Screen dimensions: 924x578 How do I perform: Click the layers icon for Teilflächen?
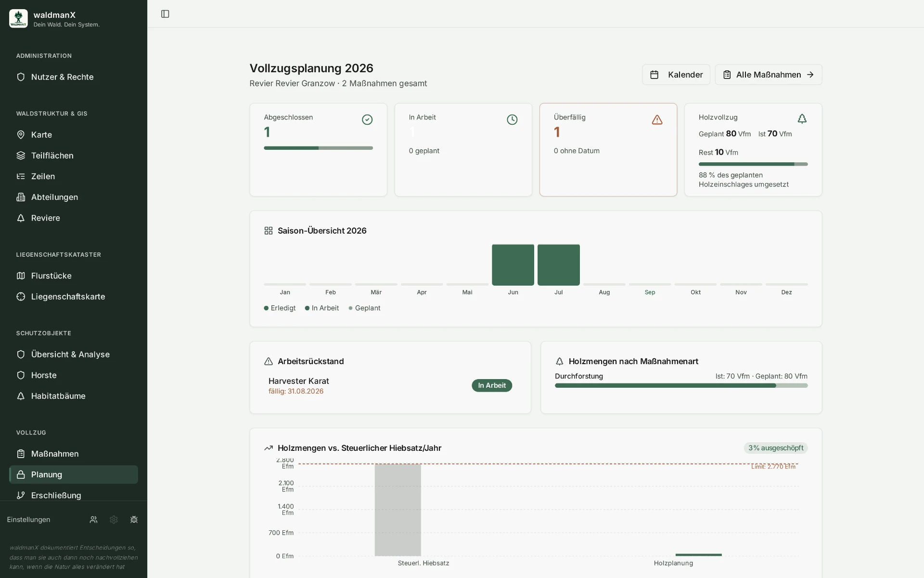coord(21,156)
